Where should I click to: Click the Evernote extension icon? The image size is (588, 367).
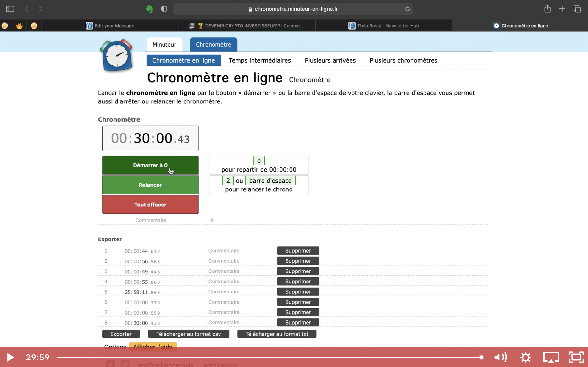(149, 9)
